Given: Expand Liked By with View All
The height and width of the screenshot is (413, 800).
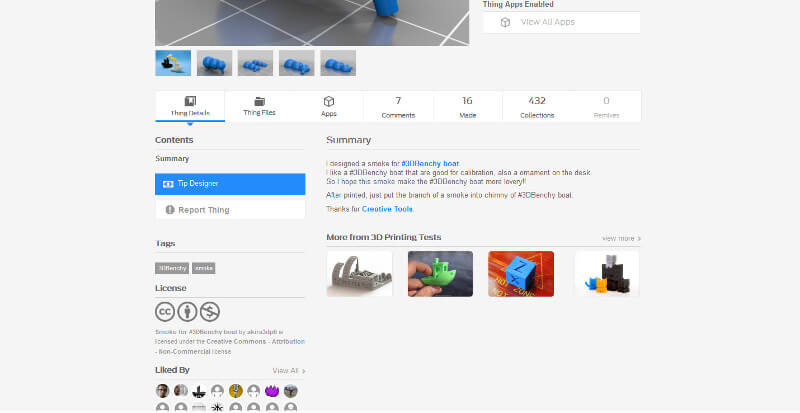Looking at the screenshot, I should [x=288, y=370].
